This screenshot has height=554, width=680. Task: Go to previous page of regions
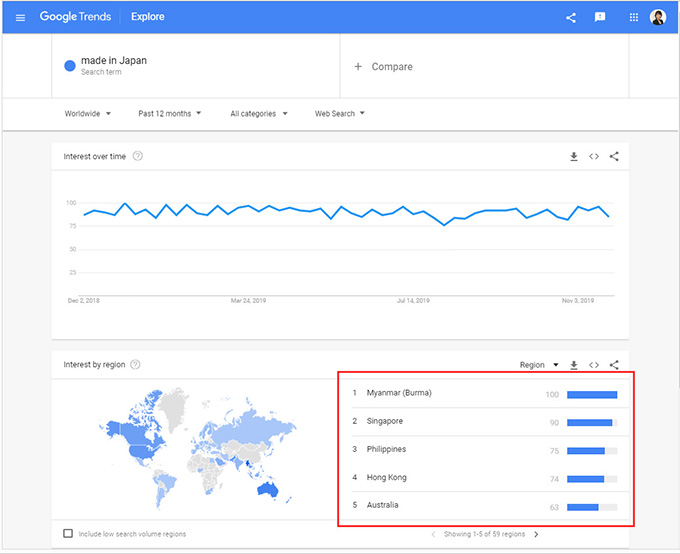tap(433, 534)
